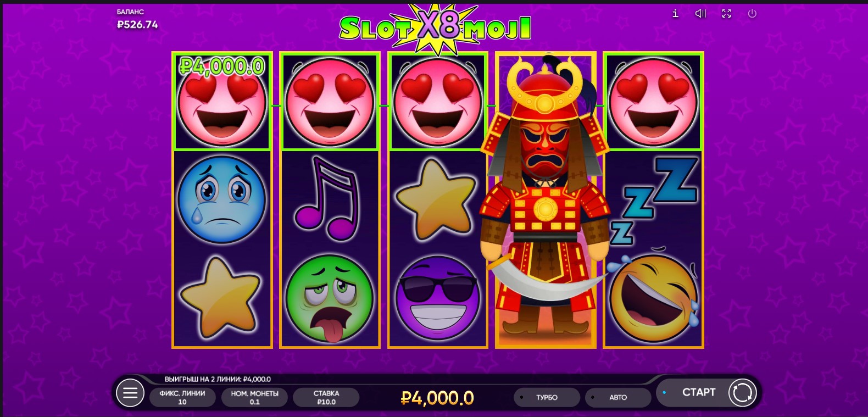
Task: Open the info paytable icon
Action: 675,14
